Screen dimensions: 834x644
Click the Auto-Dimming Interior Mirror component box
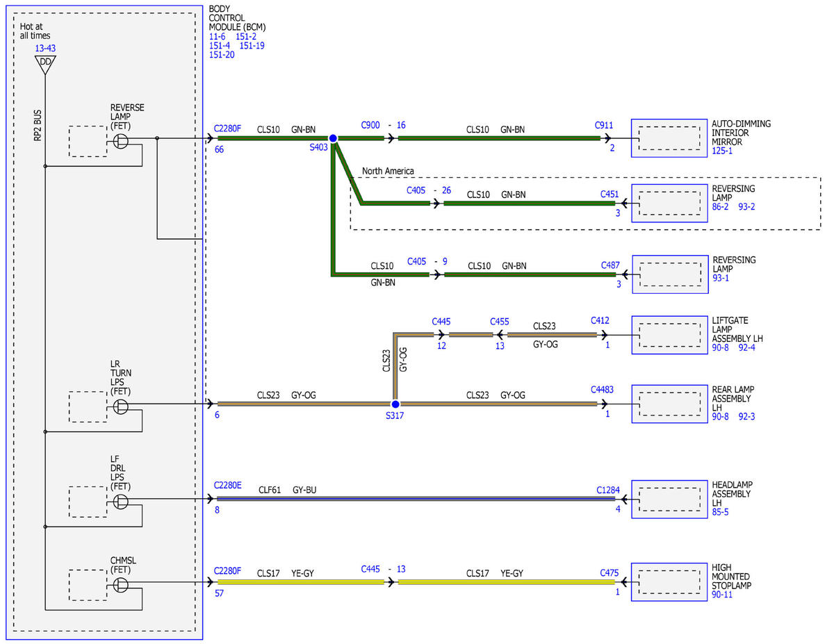point(669,138)
